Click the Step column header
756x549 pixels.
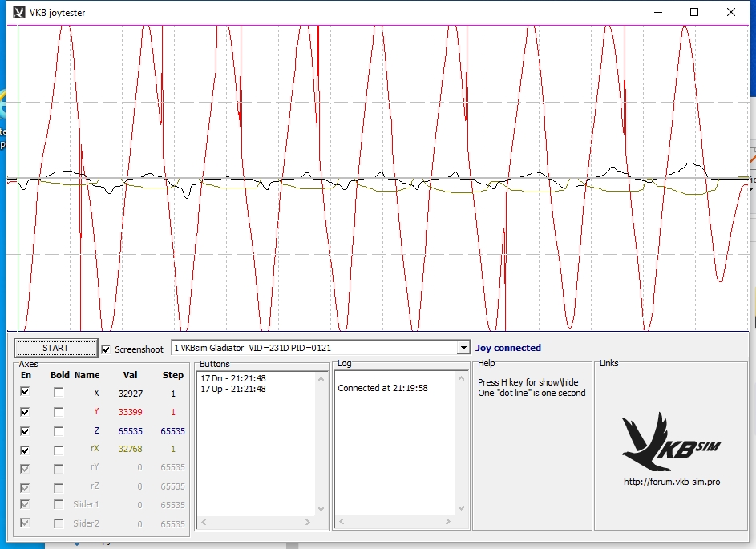point(173,375)
